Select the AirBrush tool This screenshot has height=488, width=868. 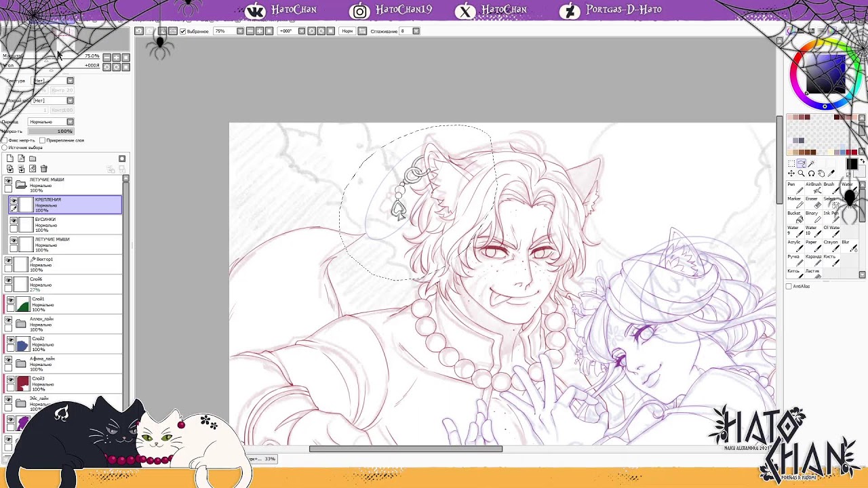812,188
